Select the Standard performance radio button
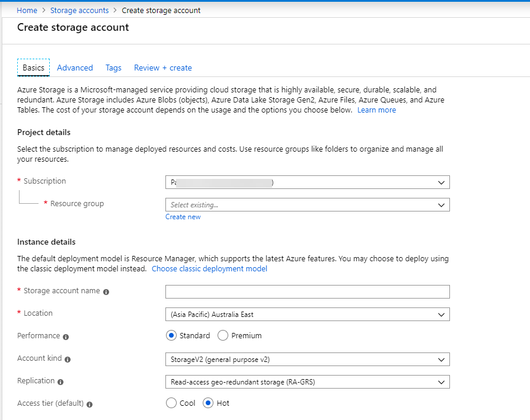Viewport: 530px width, 420px height. coord(171,336)
